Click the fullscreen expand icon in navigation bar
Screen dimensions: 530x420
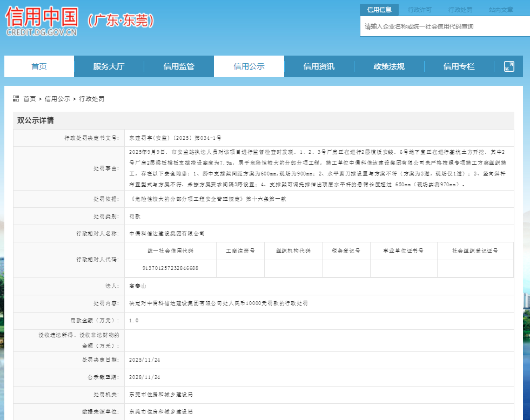[509, 66]
